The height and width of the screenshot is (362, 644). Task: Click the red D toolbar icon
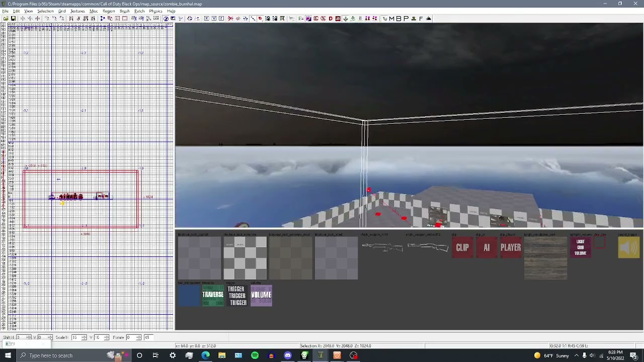pyautogui.click(x=331, y=19)
